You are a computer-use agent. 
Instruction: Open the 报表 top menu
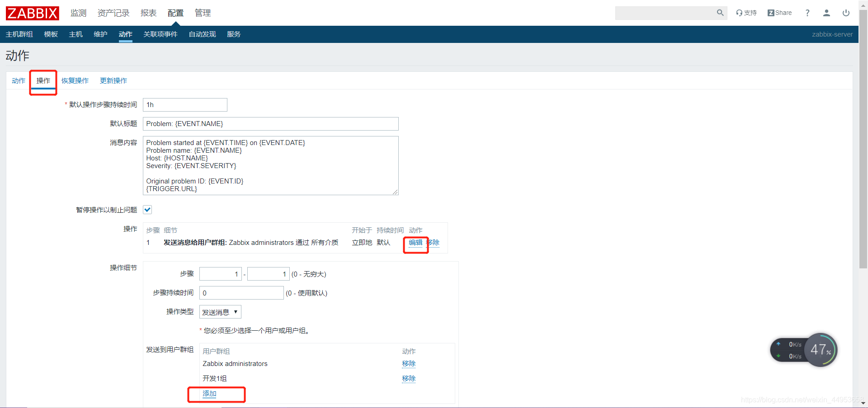click(148, 13)
